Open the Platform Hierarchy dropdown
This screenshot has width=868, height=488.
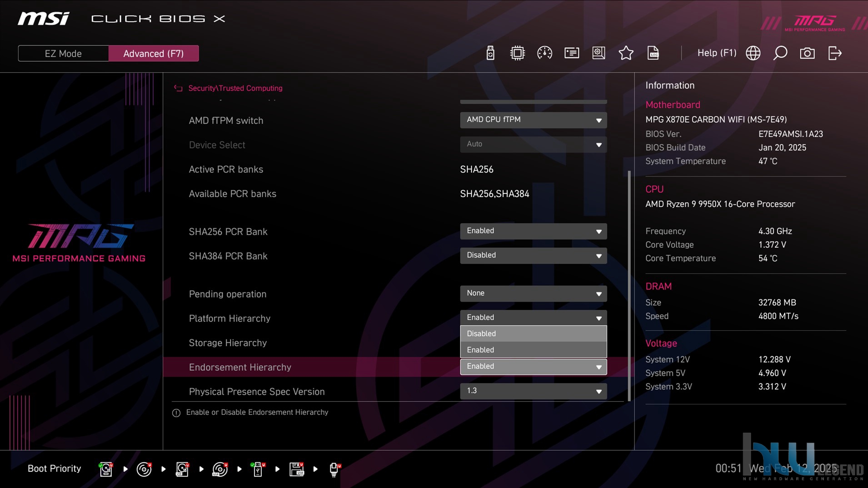pyautogui.click(x=533, y=318)
